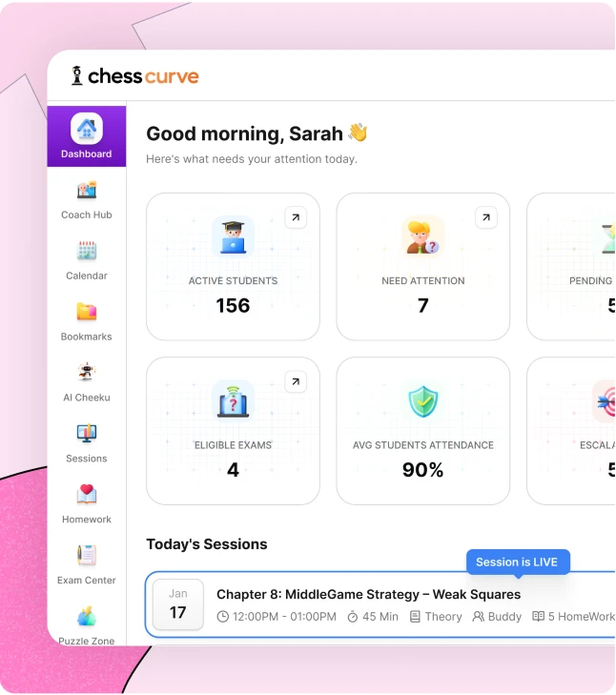The width and height of the screenshot is (616, 695).
Task: Open Sessions monitor icon
Action: [x=87, y=433]
